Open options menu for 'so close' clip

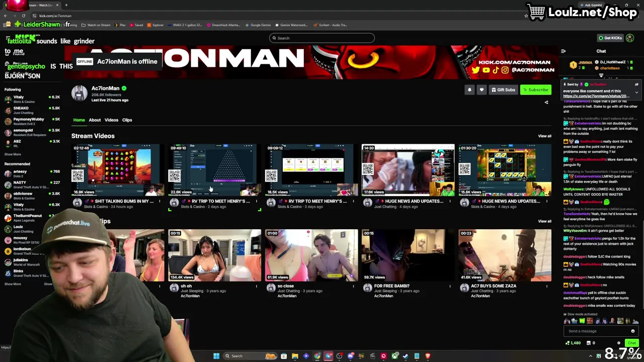(x=353, y=287)
